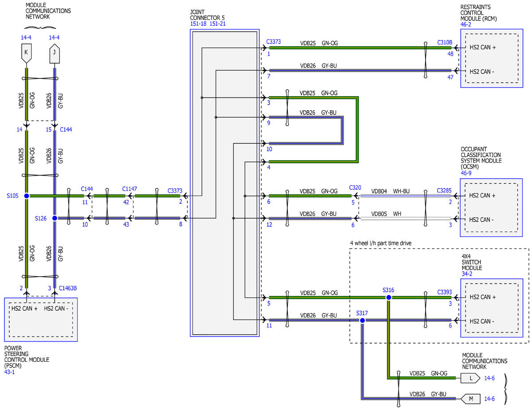
Task: Select the blue splice dot at S317
Action: 362,320
